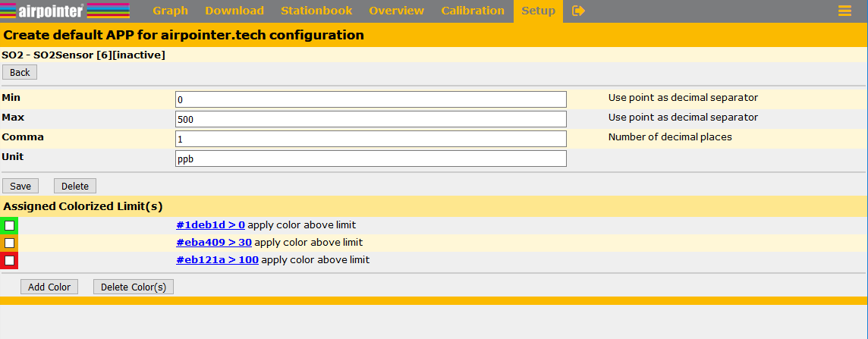Save the sensor configuration
Viewport: 868px width, 339px height.
click(x=20, y=186)
